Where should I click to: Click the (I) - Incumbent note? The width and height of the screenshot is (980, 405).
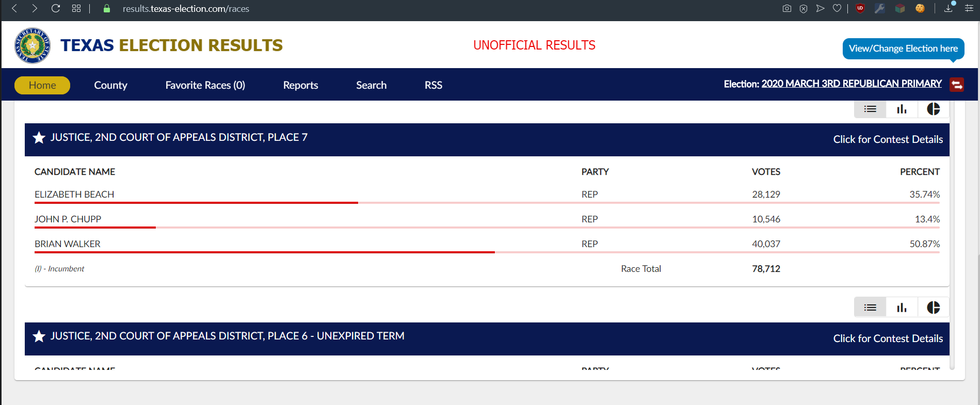[x=59, y=269]
